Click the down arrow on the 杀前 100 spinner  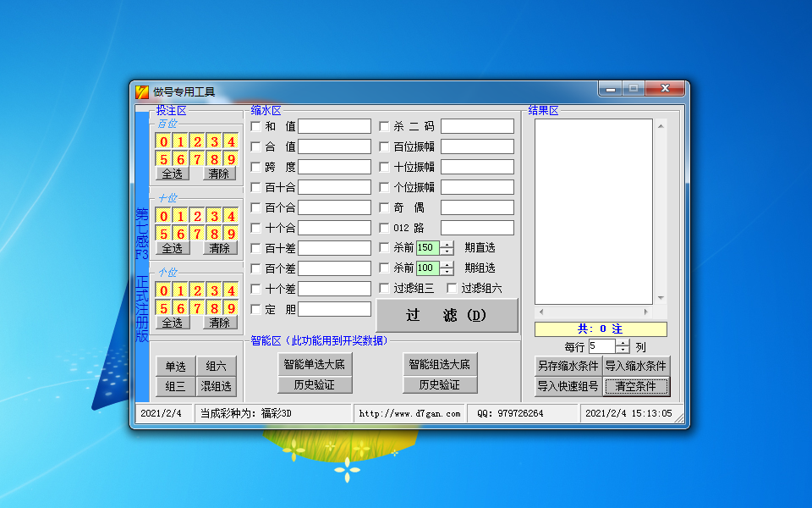447,271
